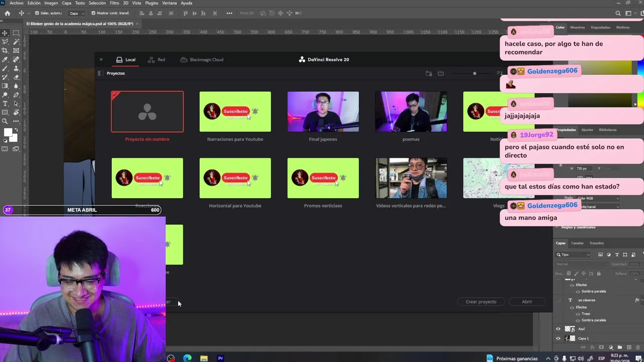644x362 pixels.
Task: Select the Blur tool
Action: [x=16, y=86]
